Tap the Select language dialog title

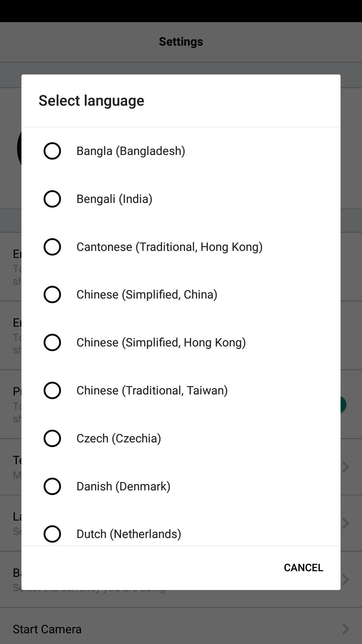click(x=92, y=101)
